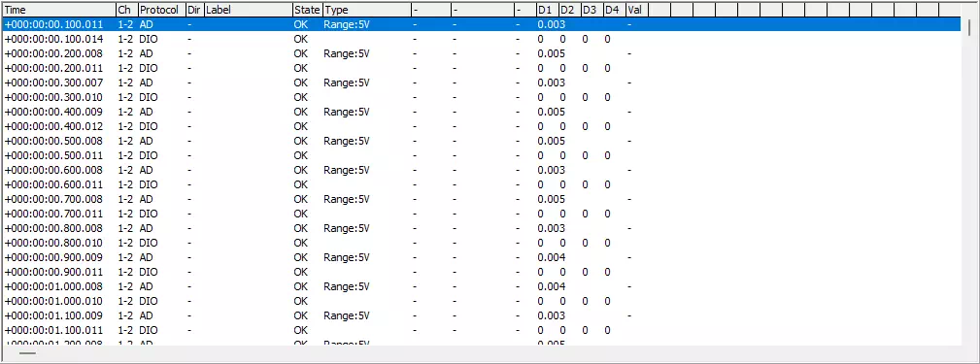Viewport: 980px width, 364px height.
Task: Select the row at +000:00:00.900.009
Action: pos(481,257)
